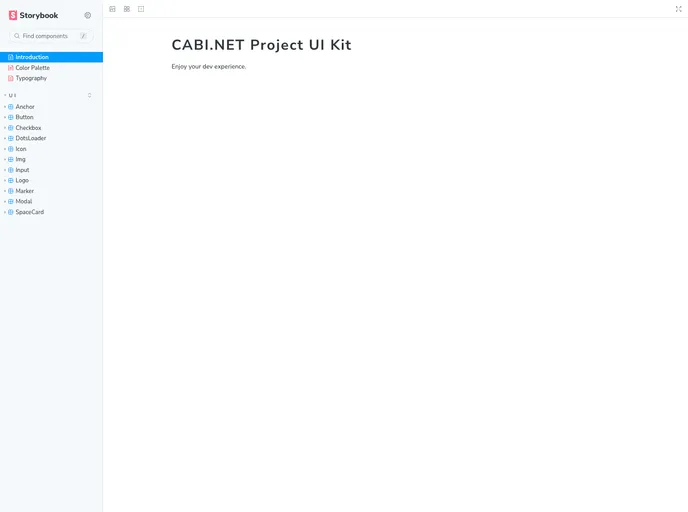Screen dimensions: 688x512
Task: Select the Introduction page
Action: click(32, 57)
